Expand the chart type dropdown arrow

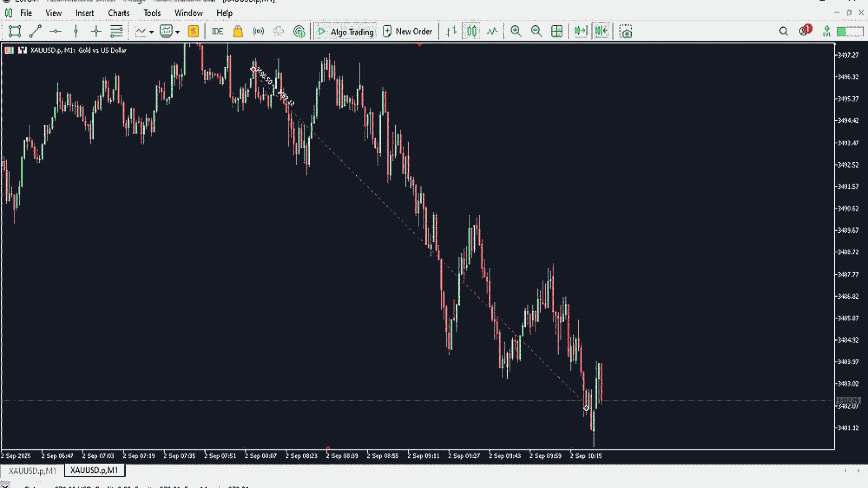click(x=151, y=32)
